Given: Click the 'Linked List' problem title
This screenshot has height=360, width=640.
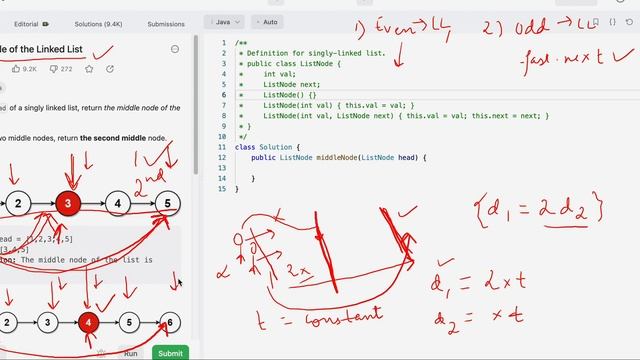Looking at the screenshot, I should (41, 49).
